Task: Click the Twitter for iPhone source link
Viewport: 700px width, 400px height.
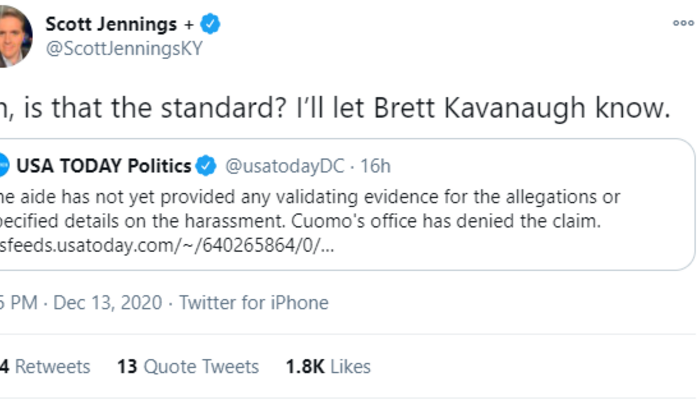Action: point(253,302)
